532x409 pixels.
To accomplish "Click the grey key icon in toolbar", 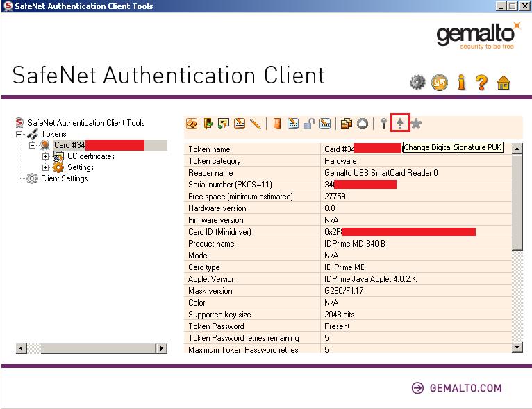I will (x=384, y=124).
